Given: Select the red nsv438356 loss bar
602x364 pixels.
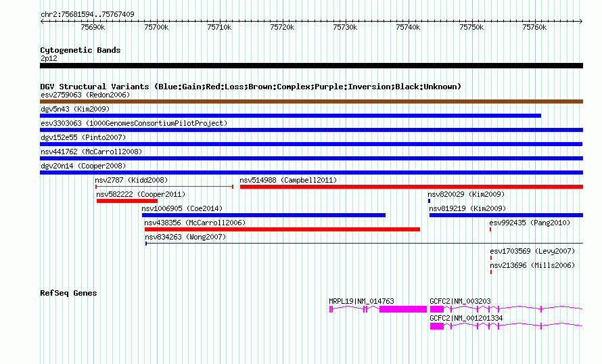Looking at the screenshot, I should coord(282,229).
